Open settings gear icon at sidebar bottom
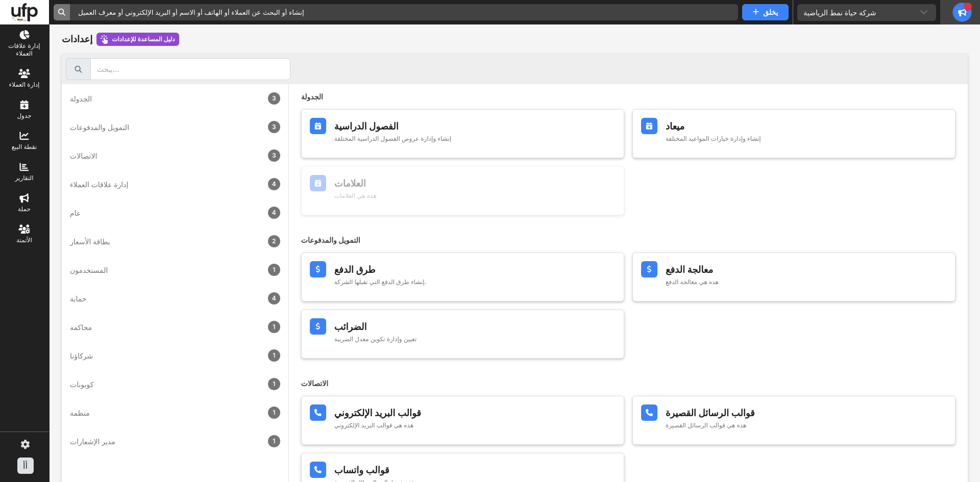 pos(25,444)
